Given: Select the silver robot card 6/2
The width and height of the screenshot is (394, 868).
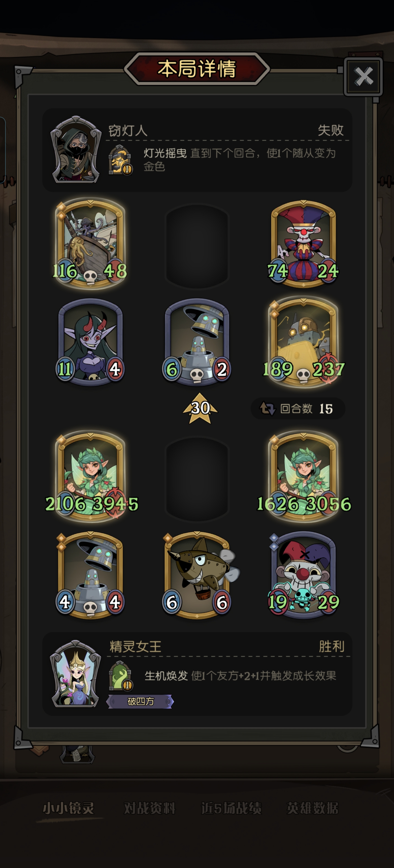Looking at the screenshot, I should click(197, 342).
